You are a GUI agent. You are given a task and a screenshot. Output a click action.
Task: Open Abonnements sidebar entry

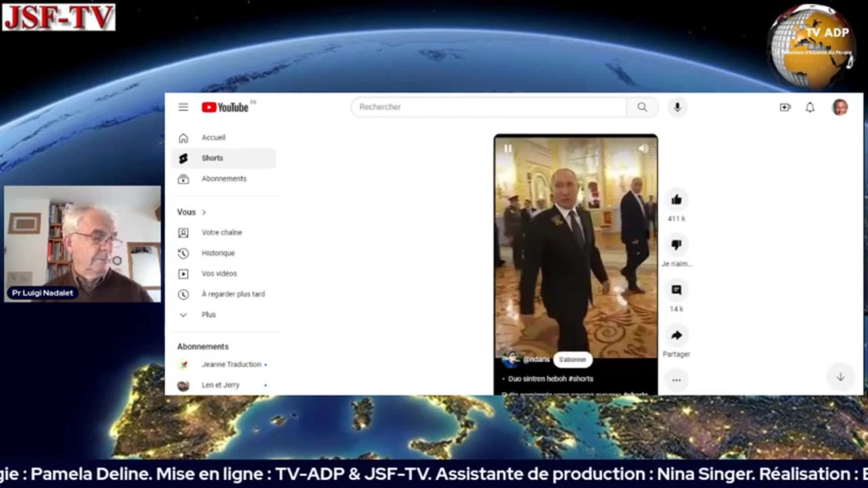coord(224,179)
